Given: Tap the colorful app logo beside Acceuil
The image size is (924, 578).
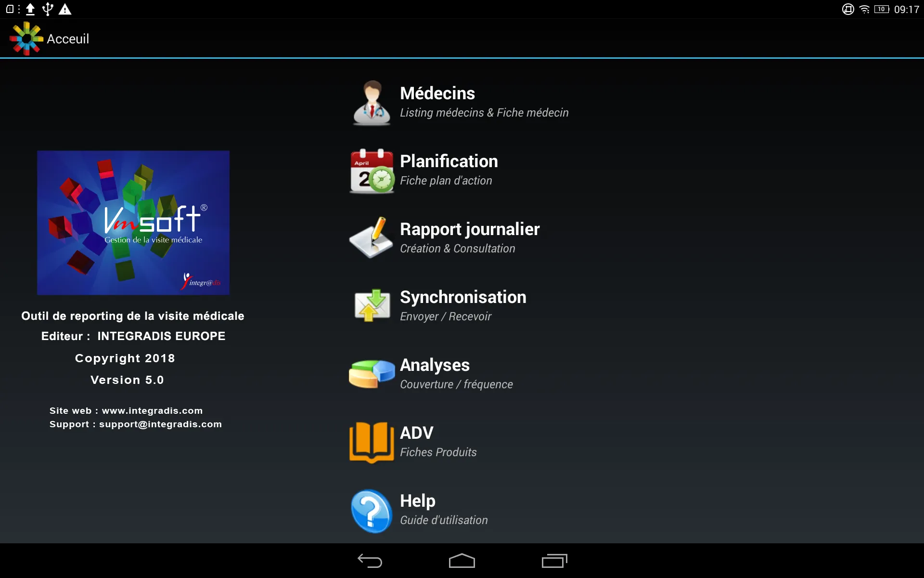Looking at the screenshot, I should coord(26,39).
